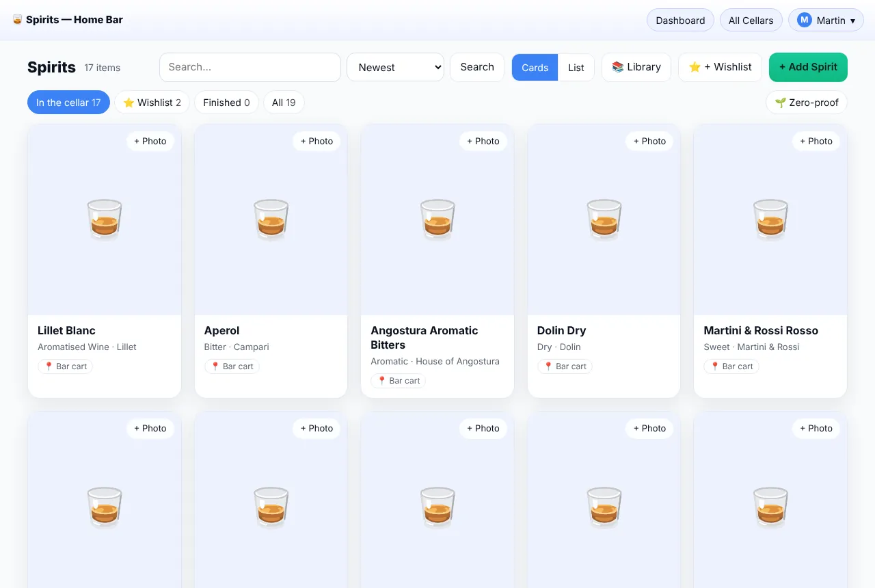Switch to Cards view

[535, 68]
